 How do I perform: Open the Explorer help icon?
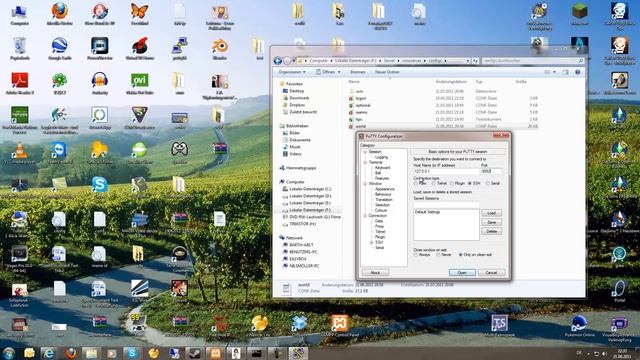pos(578,72)
